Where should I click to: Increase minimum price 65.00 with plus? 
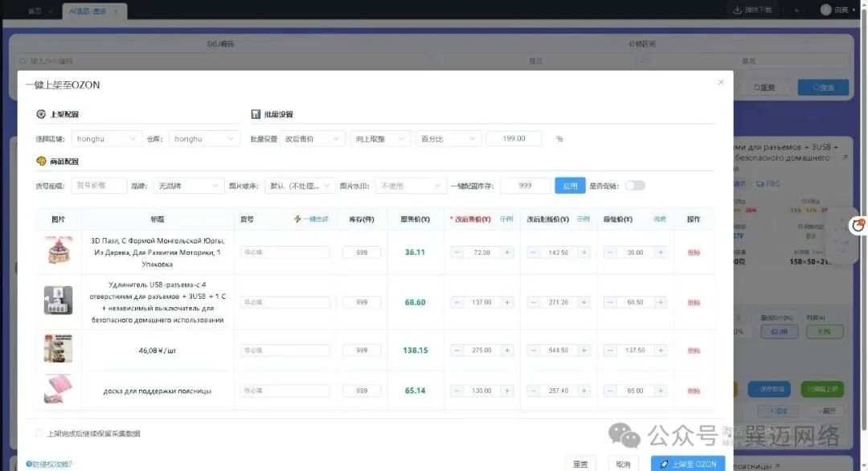pyautogui.click(x=661, y=391)
